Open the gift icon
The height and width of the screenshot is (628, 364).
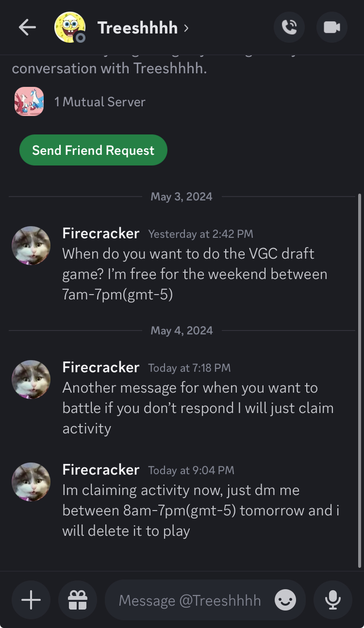click(x=78, y=600)
